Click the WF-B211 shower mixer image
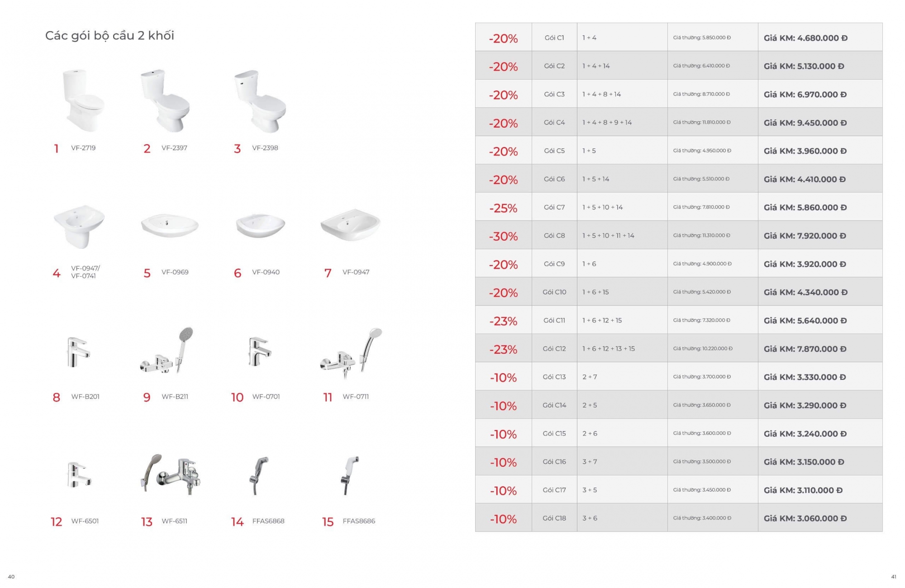 167,350
